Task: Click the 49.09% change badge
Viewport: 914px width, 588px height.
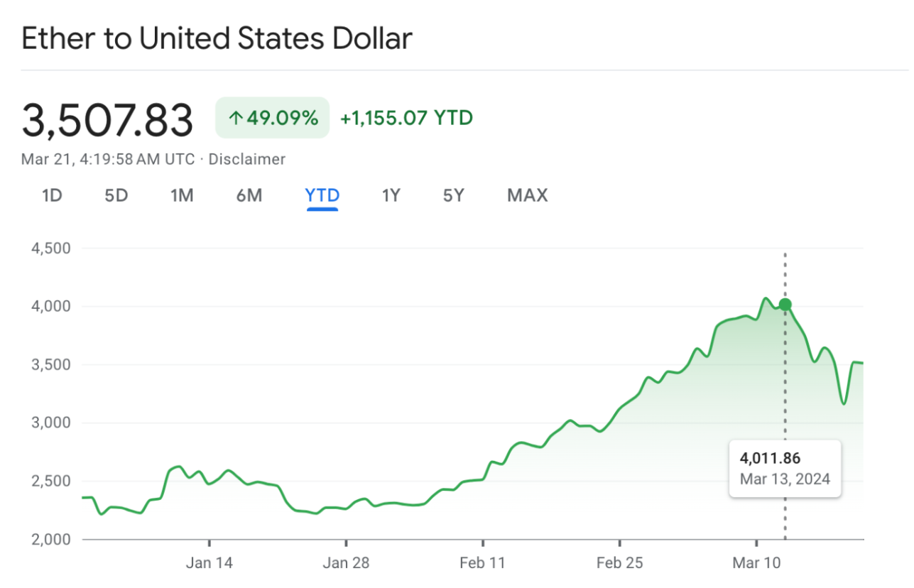Action: (x=273, y=118)
